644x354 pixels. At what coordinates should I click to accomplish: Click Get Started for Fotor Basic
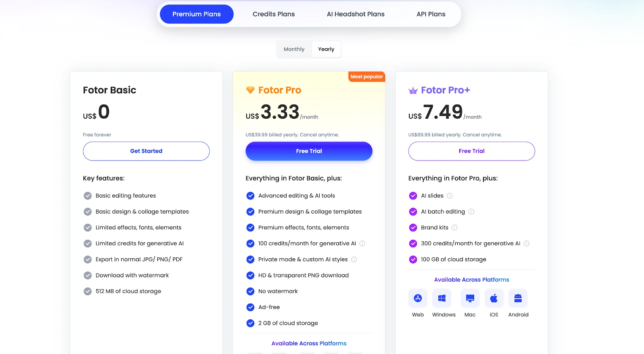(146, 151)
